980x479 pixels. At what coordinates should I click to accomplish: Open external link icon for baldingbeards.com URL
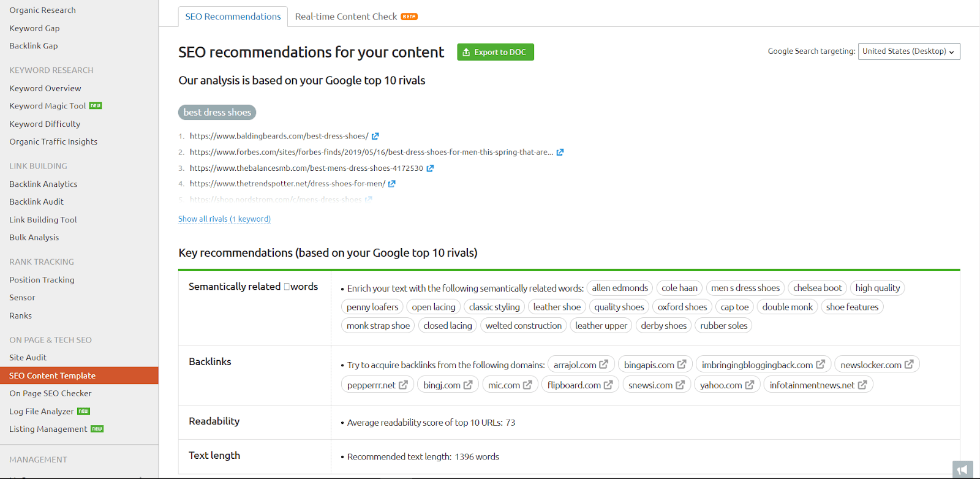[375, 136]
